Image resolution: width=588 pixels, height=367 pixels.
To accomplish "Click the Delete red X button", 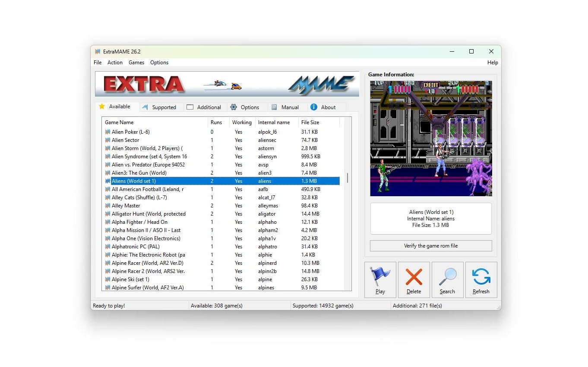I will tap(414, 279).
